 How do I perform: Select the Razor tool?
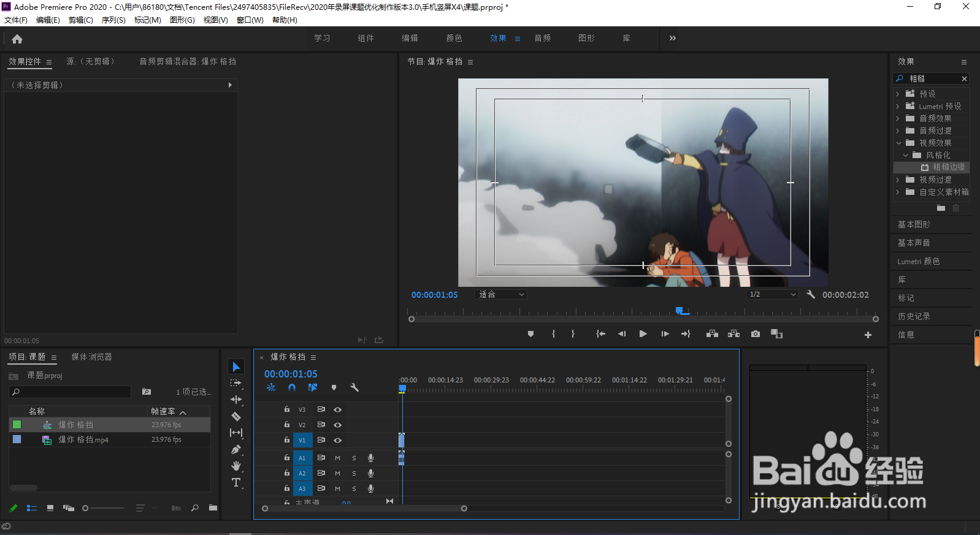pyautogui.click(x=236, y=416)
